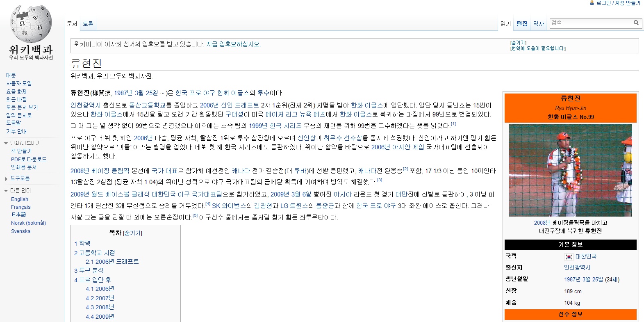The image size is (644, 322).
Task: Click footnote reference [5]
Action: click(195, 215)
